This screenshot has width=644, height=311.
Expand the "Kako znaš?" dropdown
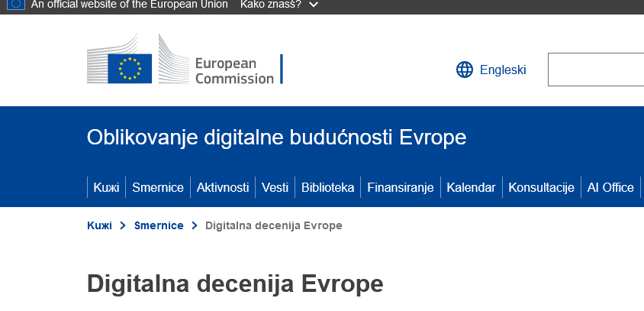[279, 5]
